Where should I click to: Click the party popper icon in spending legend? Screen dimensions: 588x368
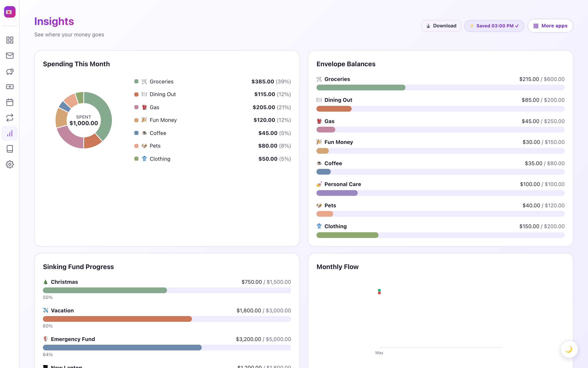click(144, 120)
